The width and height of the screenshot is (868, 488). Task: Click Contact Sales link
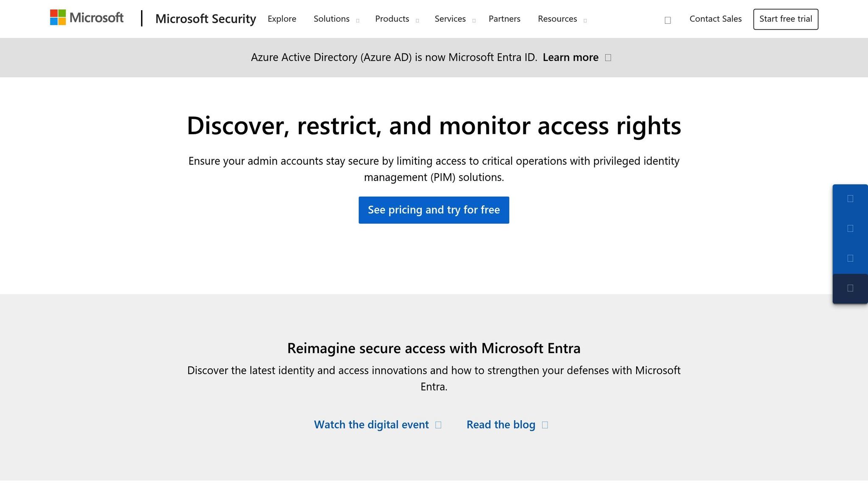(715, 19)
